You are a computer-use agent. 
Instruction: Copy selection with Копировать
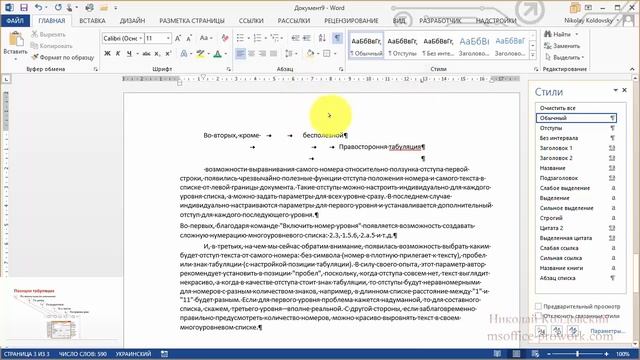click(51, 46)
